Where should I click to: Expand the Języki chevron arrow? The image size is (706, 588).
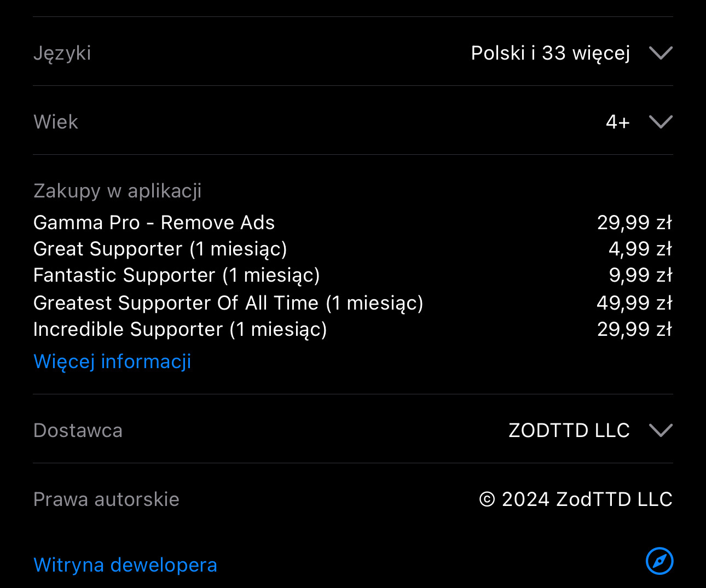pos(661,53)
